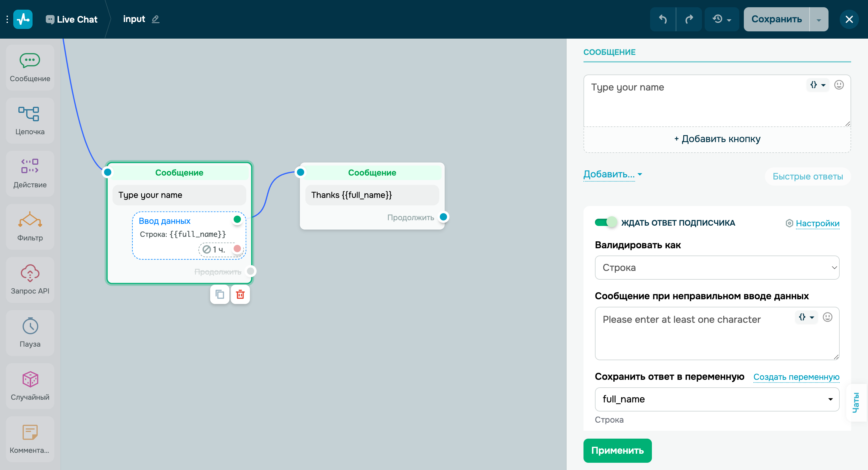Image resolution: width=868 pixels, height=470 pixels.
Task: Open the Сохранить button dropdown arrow
Action: point(819,20)
